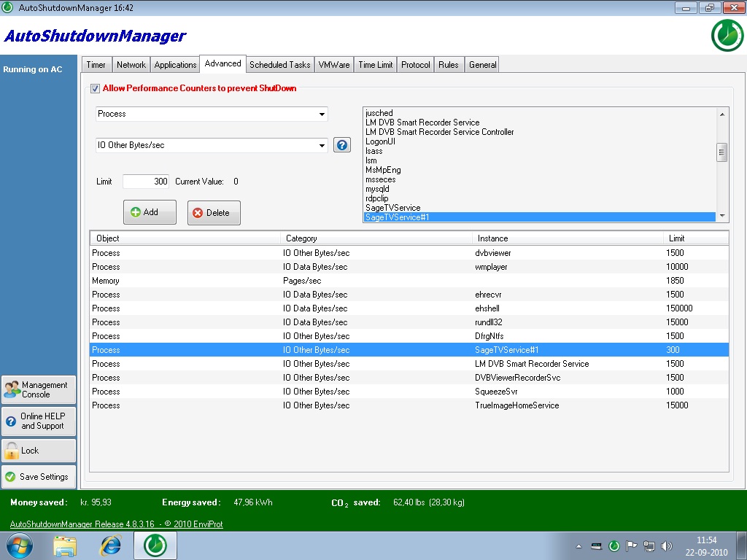Click the blue help question mark icon
747x560 pixels.
pyautogui.click(x=342, y=145)
